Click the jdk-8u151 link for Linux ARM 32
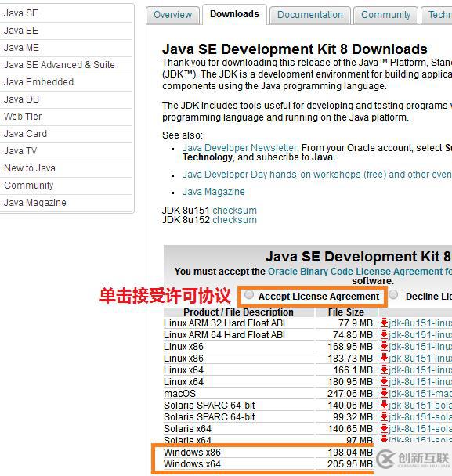 click(x=421, y=323)
